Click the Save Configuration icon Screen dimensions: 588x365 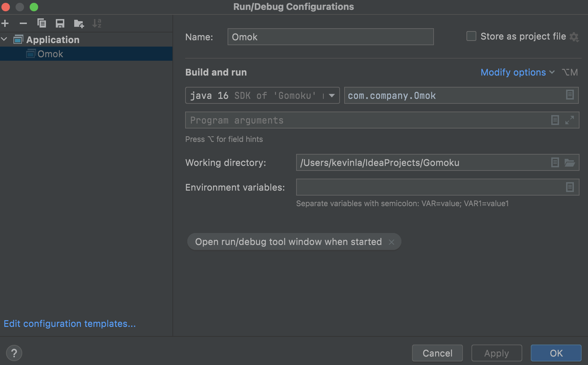(x=60, y=24)
